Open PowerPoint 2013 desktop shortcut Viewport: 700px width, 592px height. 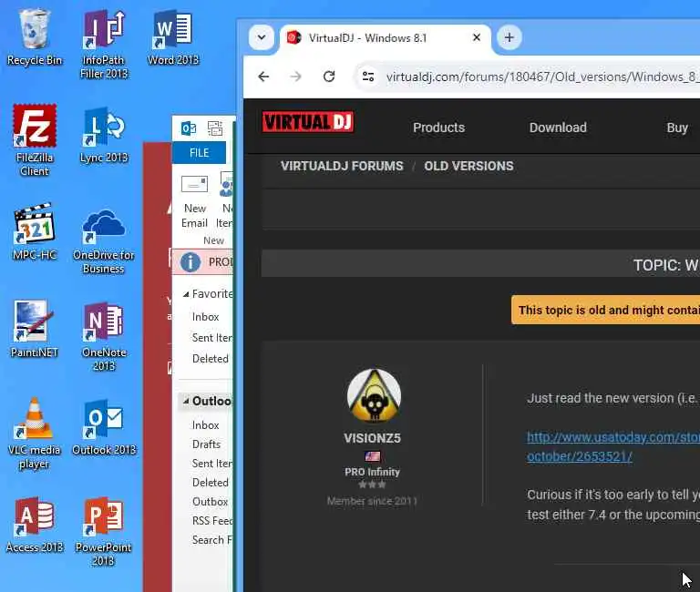click(104, 531)
